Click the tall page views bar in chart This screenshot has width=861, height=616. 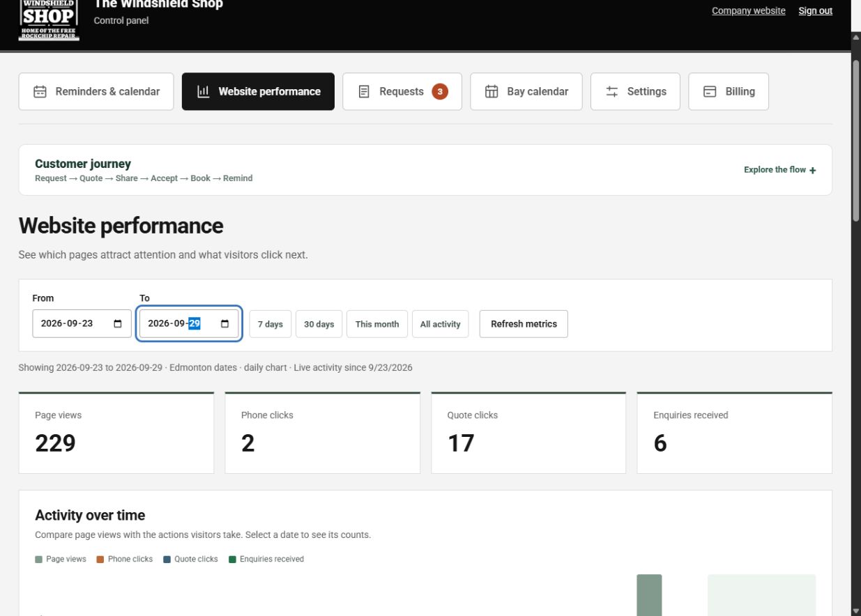click(649, 595)
